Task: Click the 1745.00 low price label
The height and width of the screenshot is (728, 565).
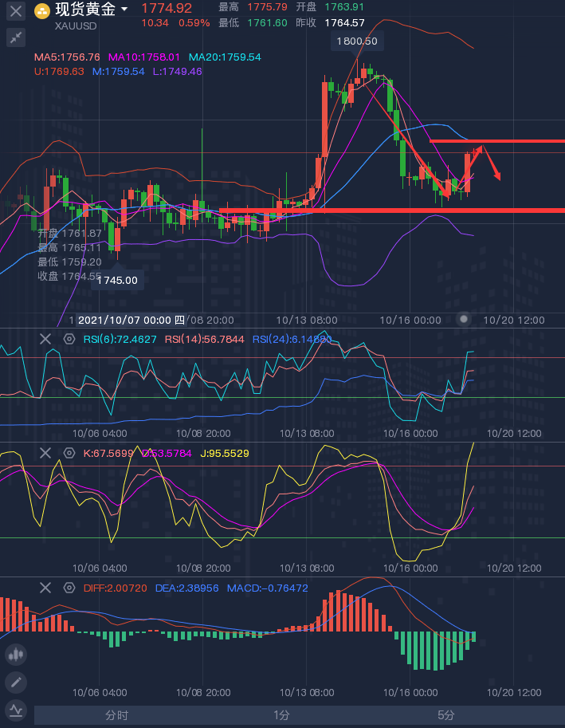Action: pyautogui.click(x=117, y=280)
